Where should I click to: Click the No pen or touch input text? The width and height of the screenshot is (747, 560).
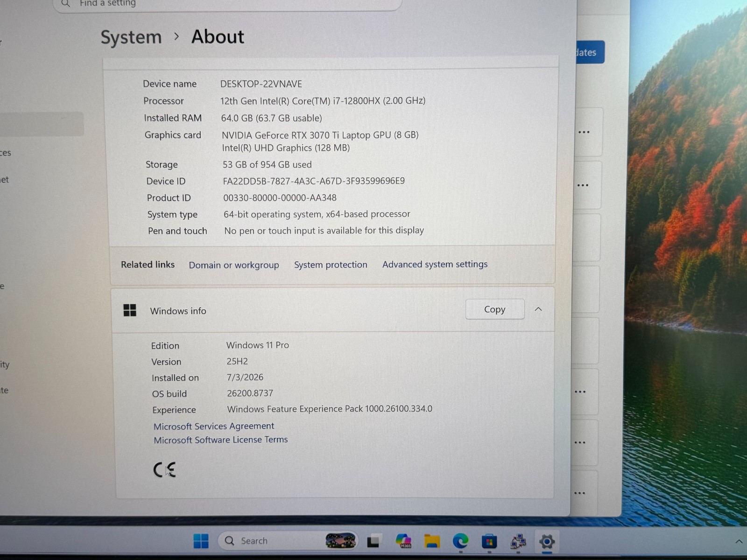click(x=324, y=231)
